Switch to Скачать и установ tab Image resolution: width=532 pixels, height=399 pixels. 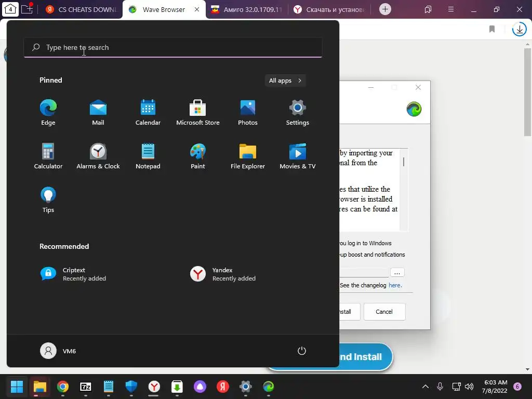[x=330, y=9]
